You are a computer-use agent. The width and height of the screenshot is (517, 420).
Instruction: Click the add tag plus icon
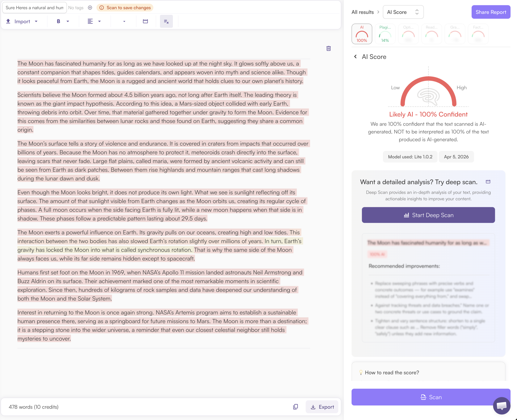point(90,8)
